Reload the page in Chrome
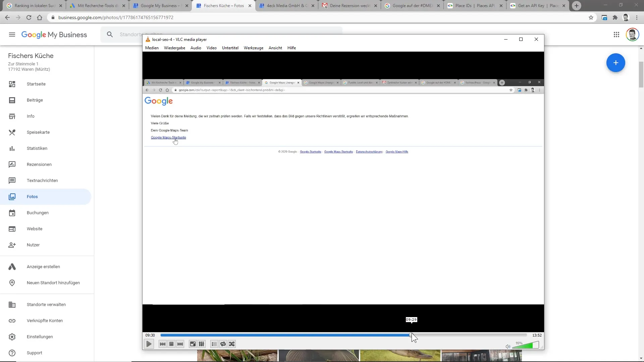The width and height of the screenshot is (644, 362). click(x=29, y=17)
